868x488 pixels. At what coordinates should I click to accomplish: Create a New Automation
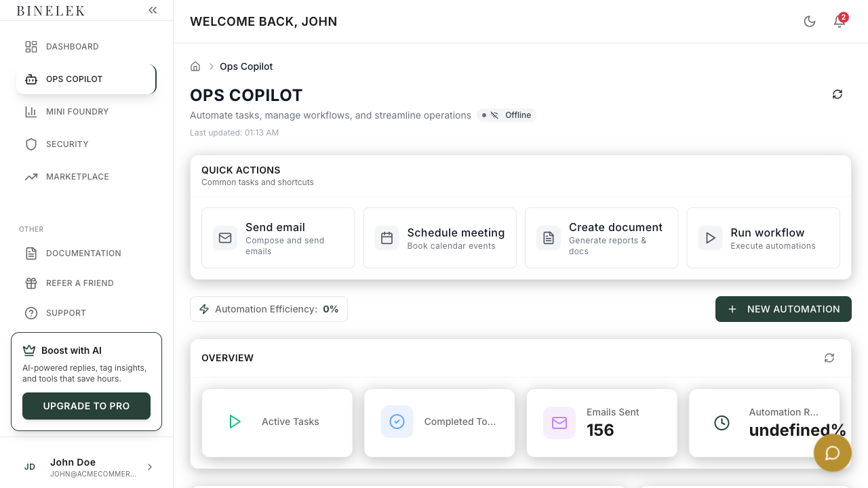click(x=783, y=309)
